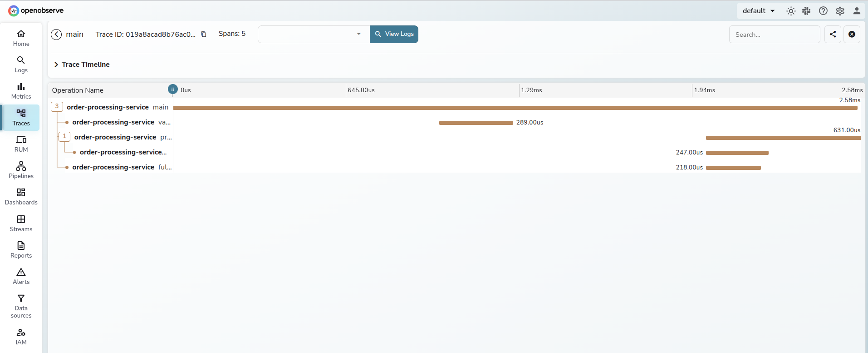Click the 631.00us span bar
Viewport: 868px width, 353px height.
click(783, 138)
